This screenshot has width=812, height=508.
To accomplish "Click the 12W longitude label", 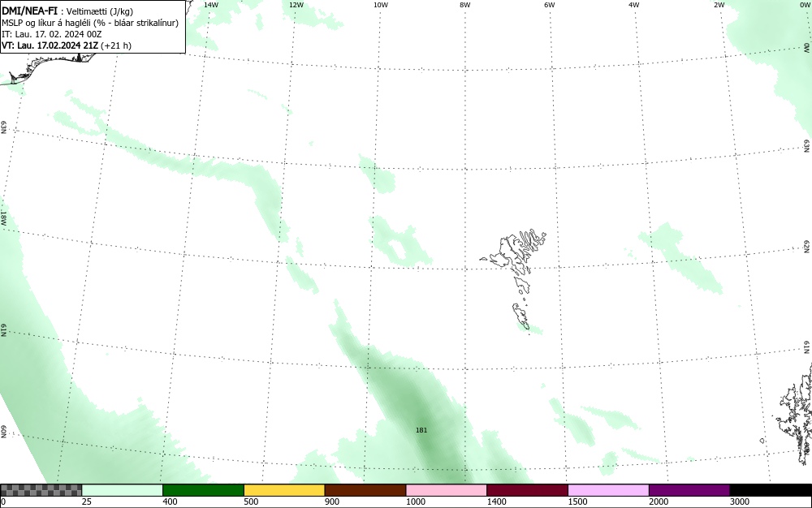I will 296,5.
